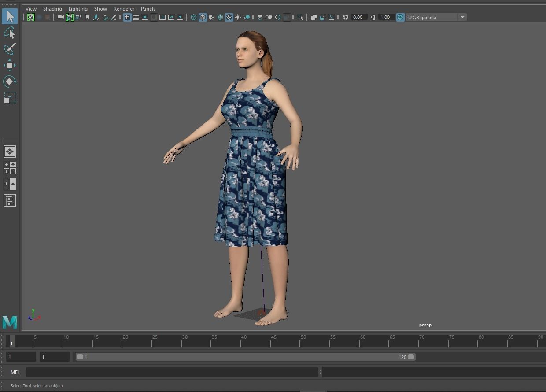The width and height of the screenshot is (546, 392).
Task: Activate the Move tool
Action: pos(10,65)
